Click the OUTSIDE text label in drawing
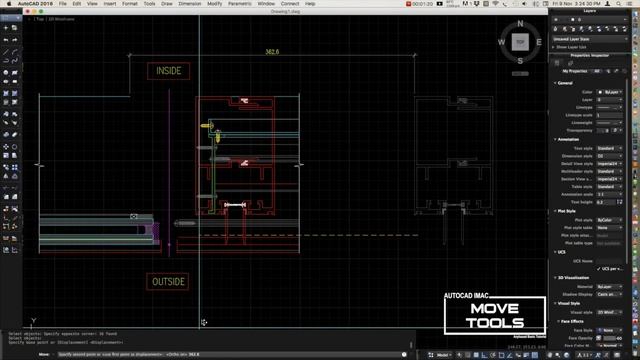The image size is (640, 360). coord(168,282)
